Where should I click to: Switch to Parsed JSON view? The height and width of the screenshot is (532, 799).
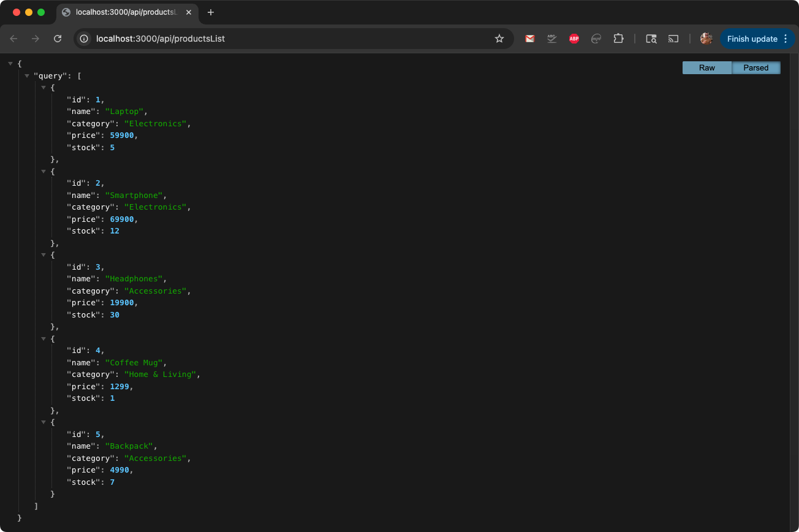point(755,68)
